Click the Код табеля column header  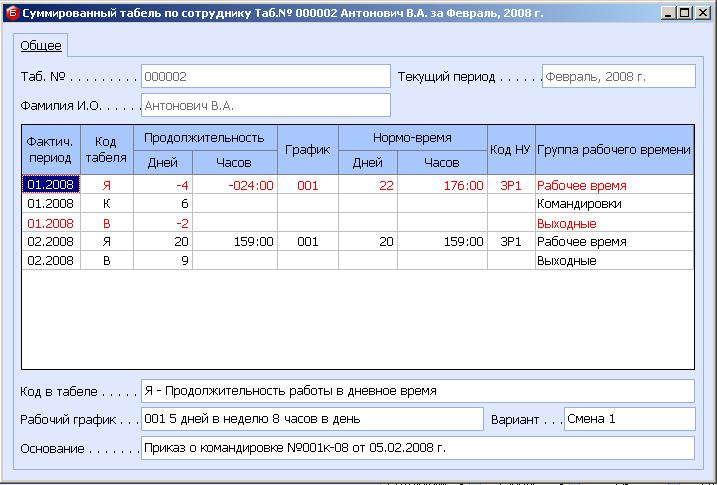pos(107,150)
